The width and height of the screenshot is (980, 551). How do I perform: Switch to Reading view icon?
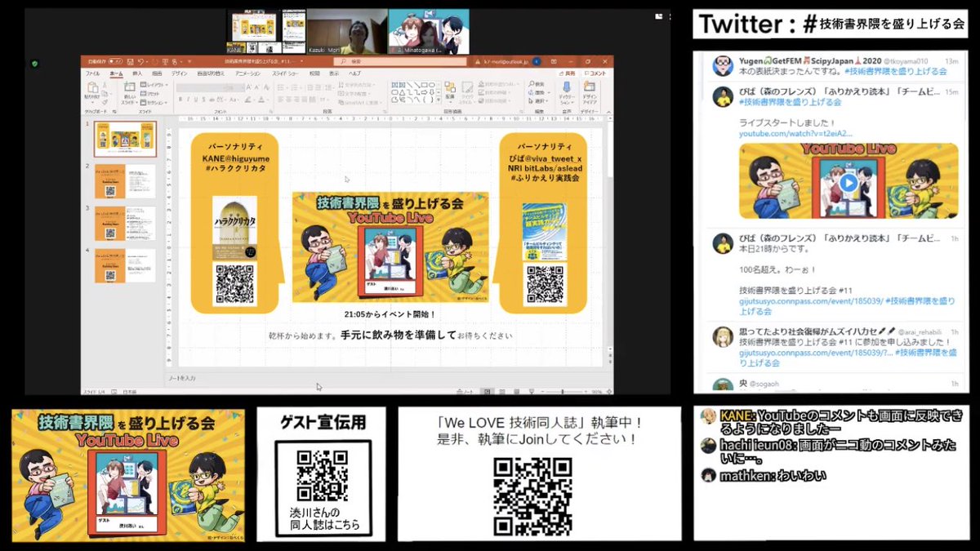[x=517, y=391]
